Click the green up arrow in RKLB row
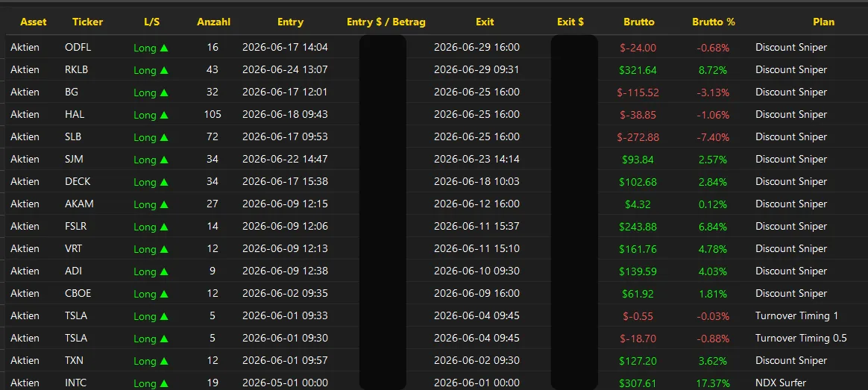868x390 pixels. (164, 70)
